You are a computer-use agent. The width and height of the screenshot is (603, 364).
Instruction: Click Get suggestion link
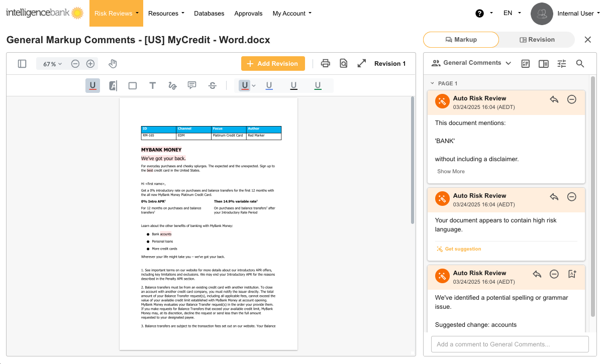click(459, 249)
